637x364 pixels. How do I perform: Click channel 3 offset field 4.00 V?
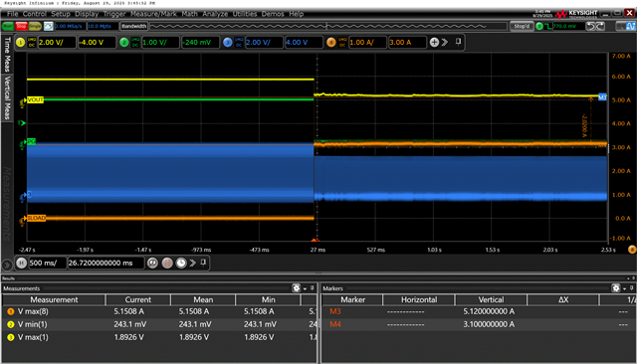[x=304, y=42]
